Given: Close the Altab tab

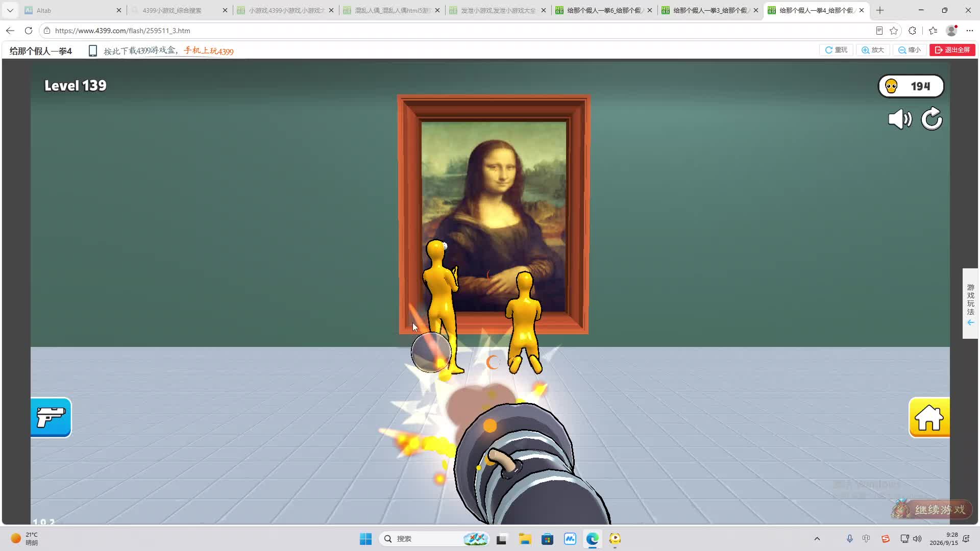Looking at the screenshot, I should [118, 10].
